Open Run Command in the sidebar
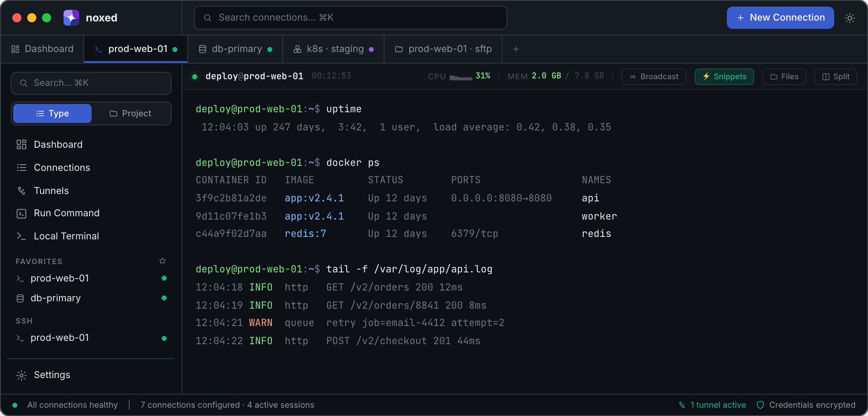This screenshot has height=416, width=868. point(91,213)
